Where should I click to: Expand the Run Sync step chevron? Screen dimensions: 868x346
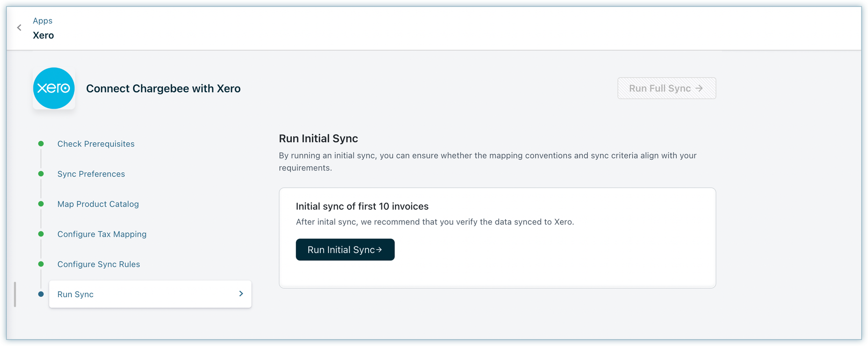[x=241, y=294]
